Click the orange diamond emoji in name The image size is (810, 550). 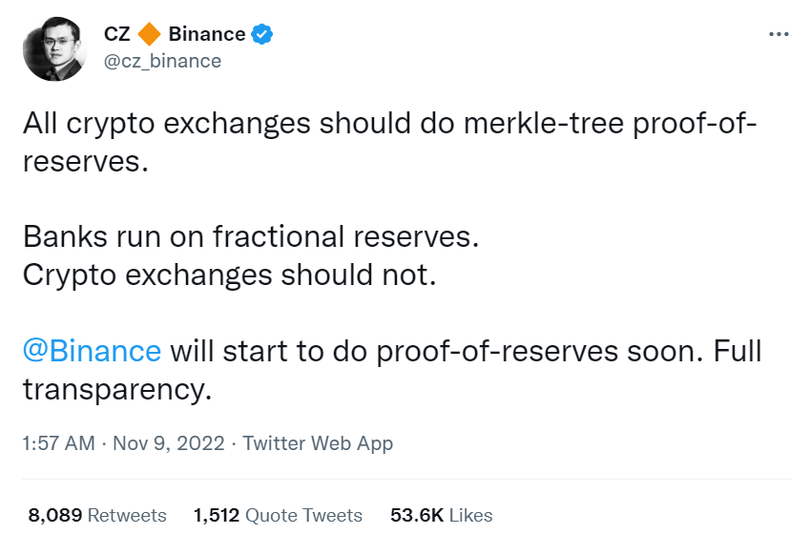coord(148,34)
